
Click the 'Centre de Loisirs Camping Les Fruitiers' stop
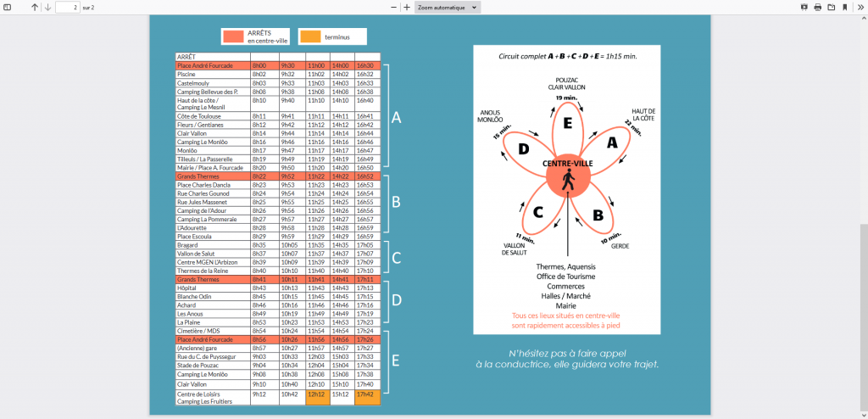click(205, 398)
